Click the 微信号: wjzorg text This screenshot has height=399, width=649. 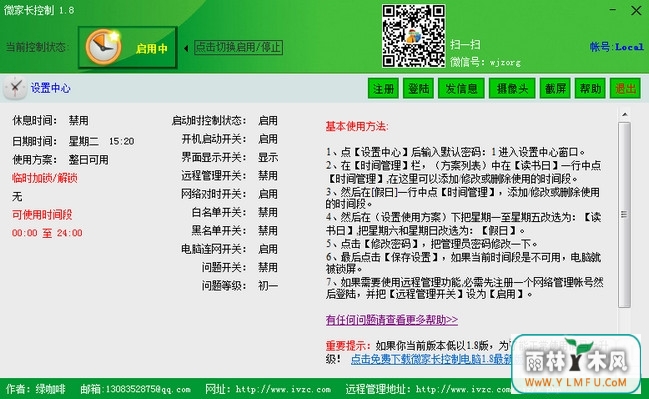click(x=486, y=62)
